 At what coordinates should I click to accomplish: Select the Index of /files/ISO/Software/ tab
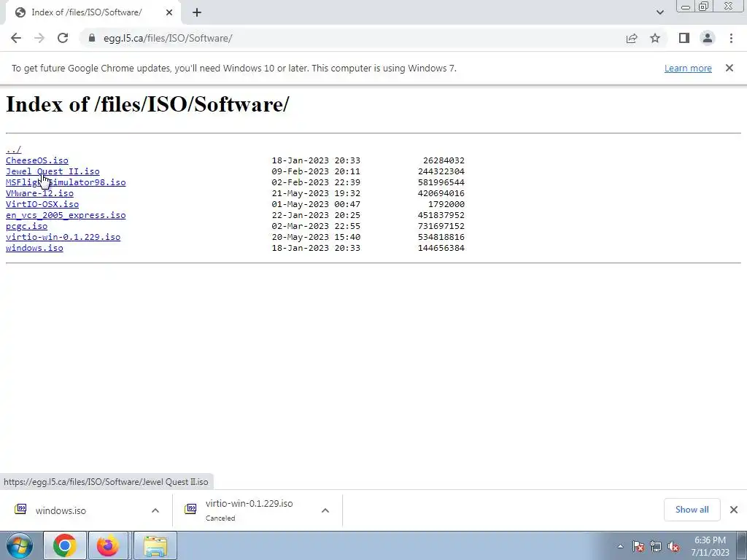coord(93,12)
